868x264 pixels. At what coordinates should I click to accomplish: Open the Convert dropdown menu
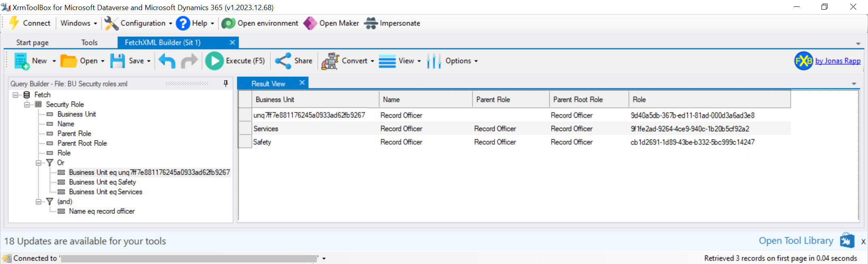click(372, 61)
